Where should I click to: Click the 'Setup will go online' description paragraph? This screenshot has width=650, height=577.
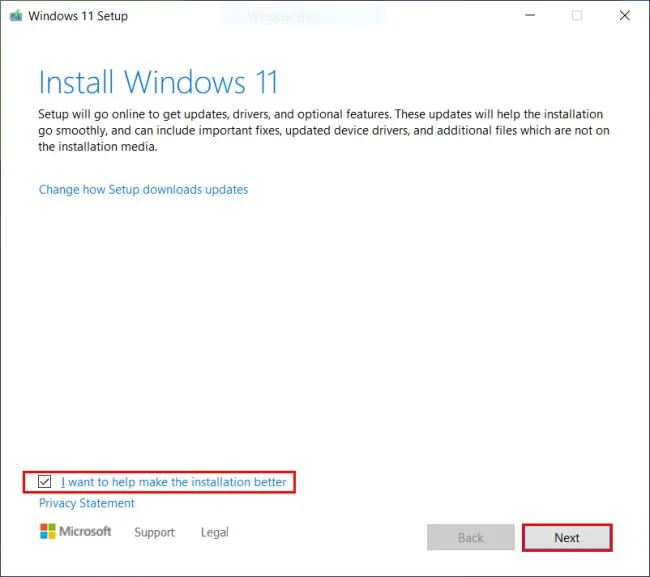pos(324,130)
